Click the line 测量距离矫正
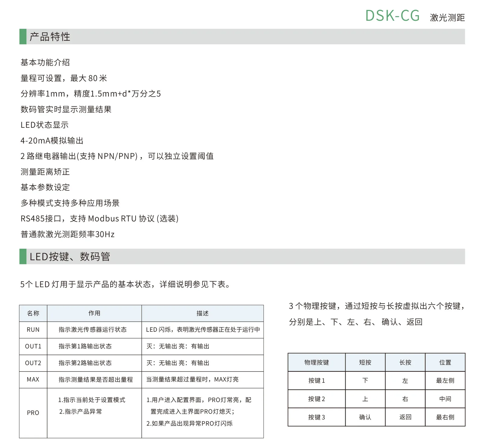483x448 pixels. [45, 172]
